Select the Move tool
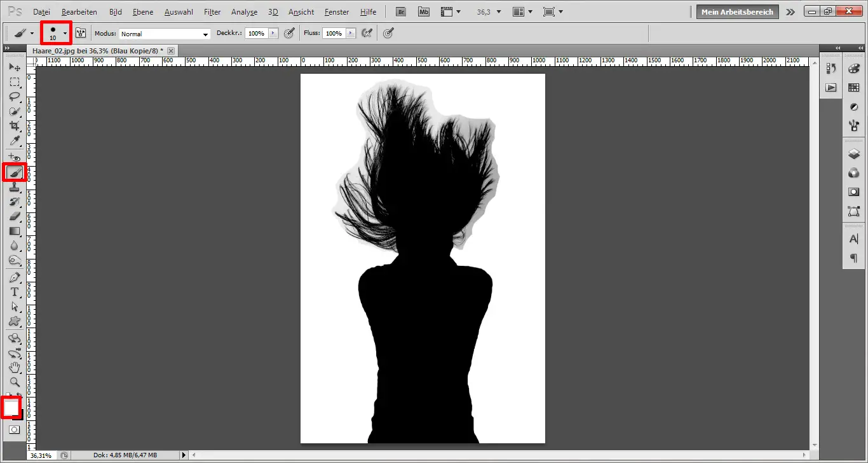868x463 pixels. coord(15,67)
